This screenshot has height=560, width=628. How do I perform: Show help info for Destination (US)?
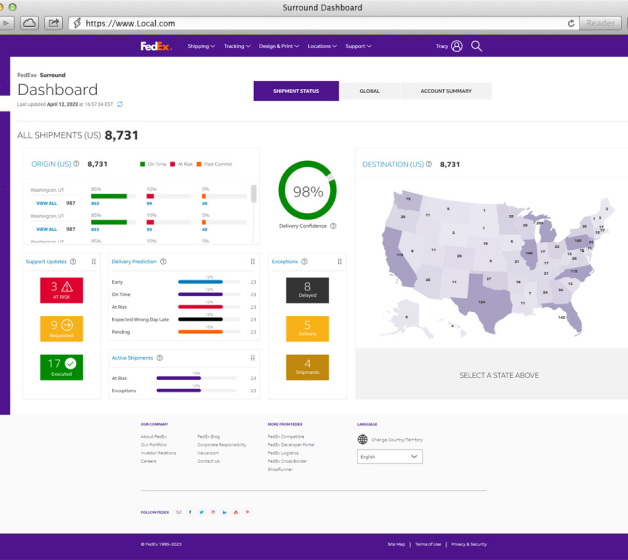pyautogui.click(x=429, y=164)
